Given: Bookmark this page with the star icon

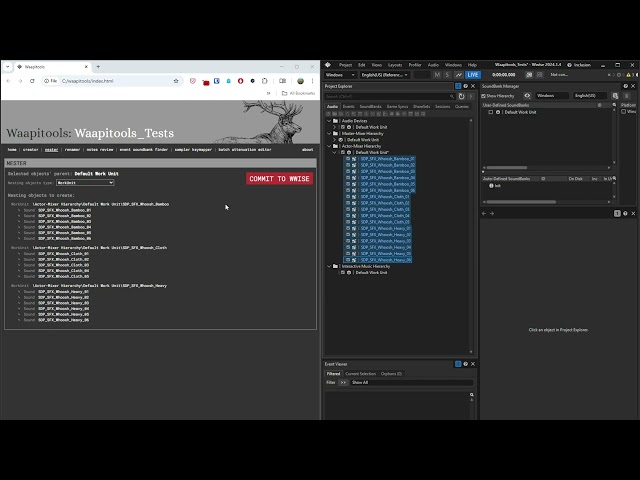Looking at the screenshot, I should (x=176, y=81).
